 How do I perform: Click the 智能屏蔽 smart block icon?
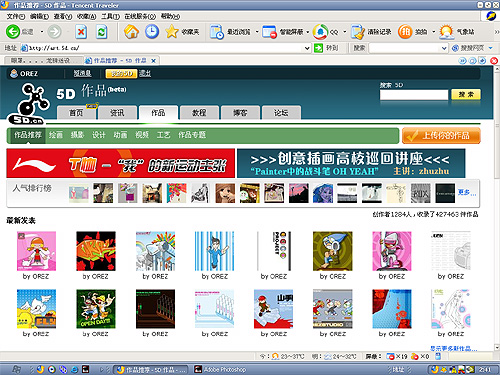pyautogui.click(x=269, y=32)
